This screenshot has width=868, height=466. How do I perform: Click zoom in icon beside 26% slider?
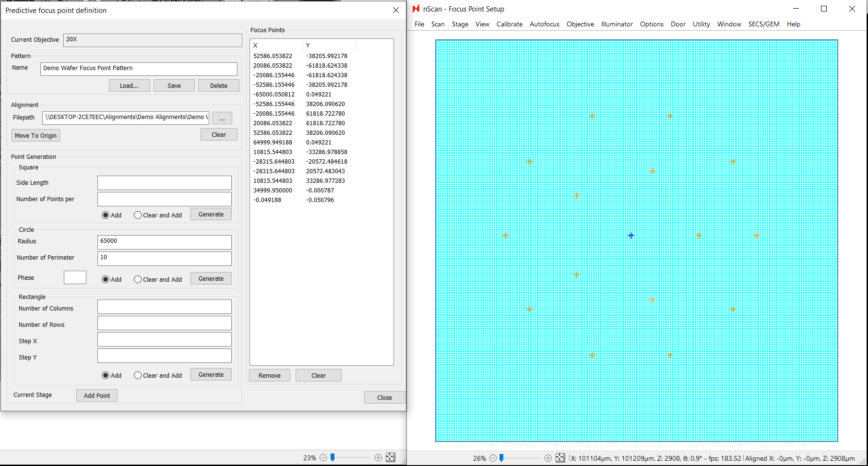(x=548, y=458)
